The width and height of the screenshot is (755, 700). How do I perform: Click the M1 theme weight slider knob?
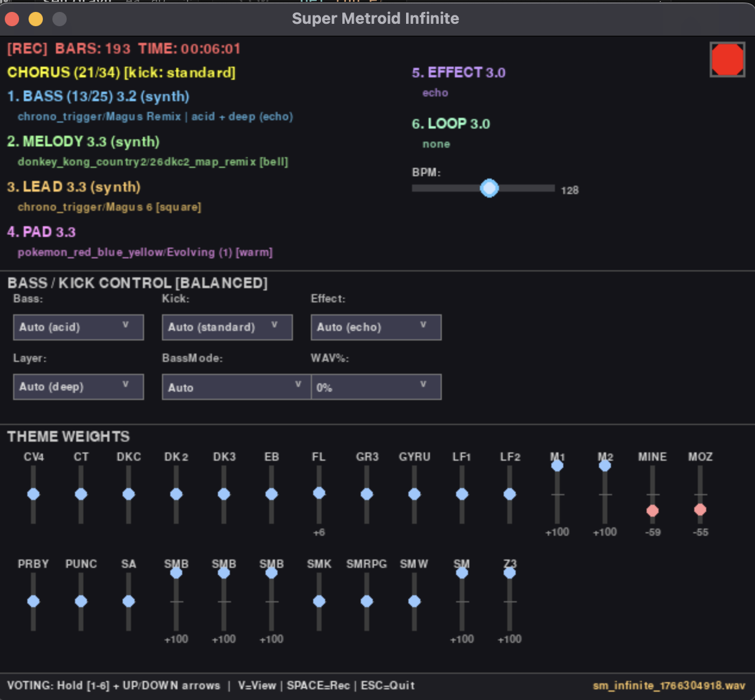[x=557, y=465]
